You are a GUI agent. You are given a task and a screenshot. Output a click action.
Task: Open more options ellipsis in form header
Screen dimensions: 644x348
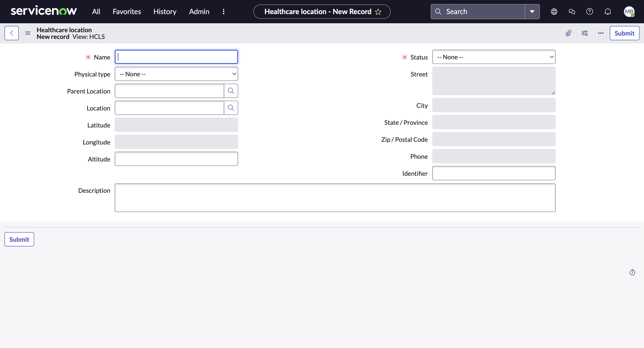pos(601,33)
